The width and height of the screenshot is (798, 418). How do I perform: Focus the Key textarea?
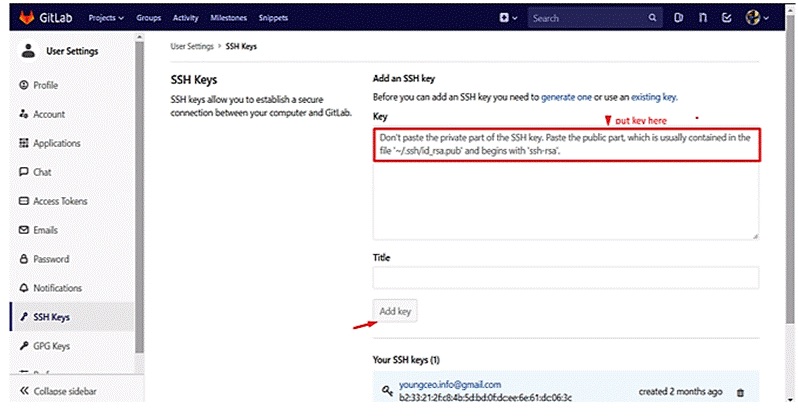click(x=566, y=184)
